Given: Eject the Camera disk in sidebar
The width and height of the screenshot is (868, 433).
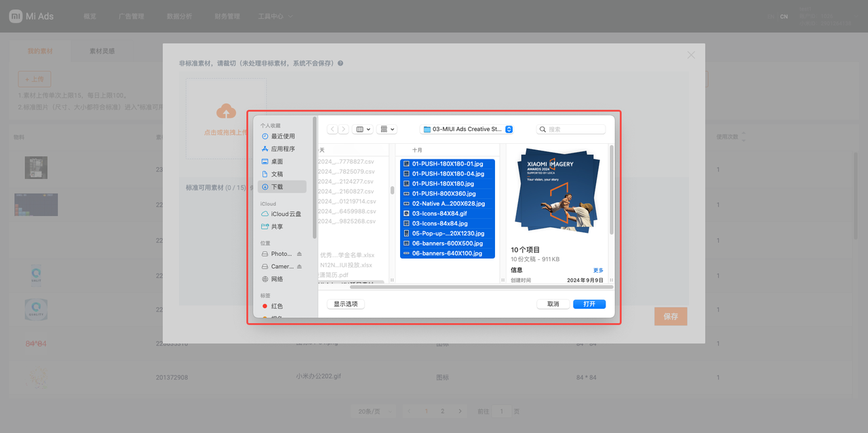Looking at the screenshot, I should 299,267.
